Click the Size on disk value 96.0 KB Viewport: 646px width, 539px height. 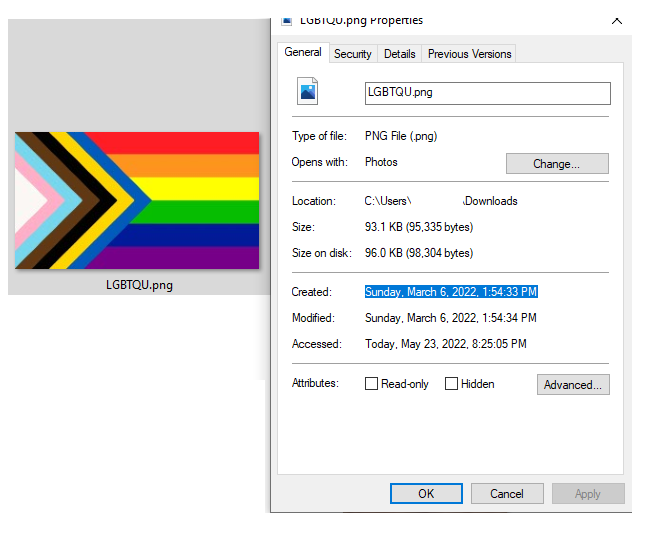click(419, 253)
